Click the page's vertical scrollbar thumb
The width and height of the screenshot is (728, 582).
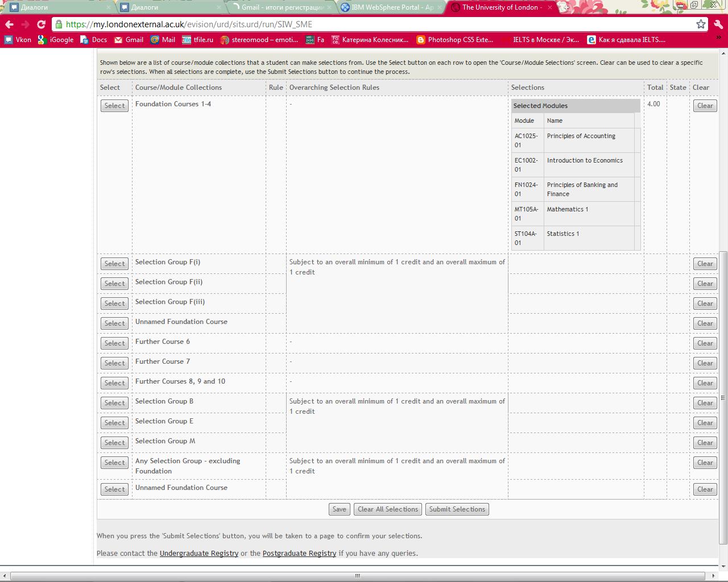coord(723,398)
